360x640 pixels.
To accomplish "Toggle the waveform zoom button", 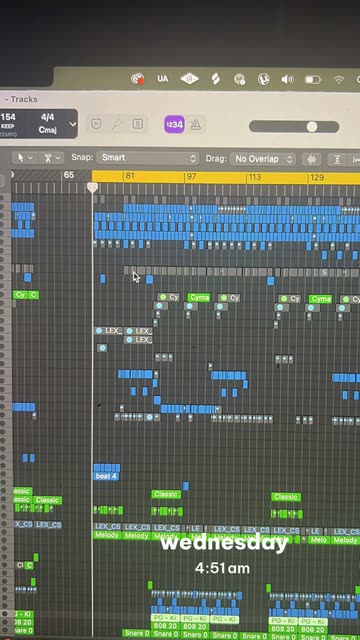I will 311,159.
